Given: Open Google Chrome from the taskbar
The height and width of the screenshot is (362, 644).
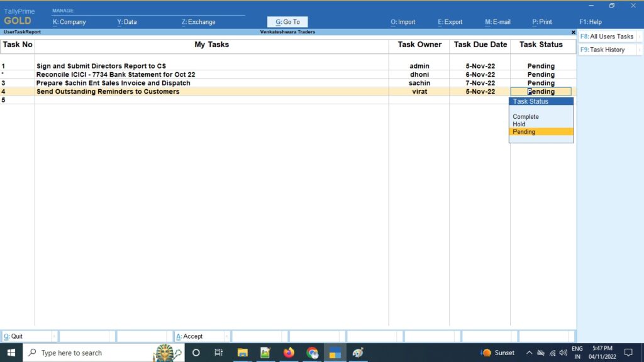Looking at the screenshot, I should 312,353.
